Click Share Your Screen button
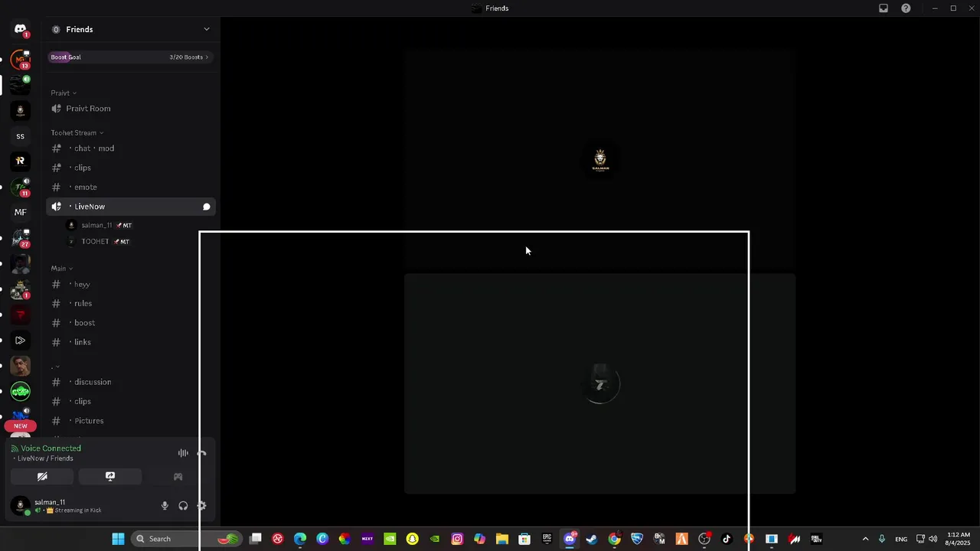Image resolution: width=980 pixels, height=551 pixels. [110, 476]
